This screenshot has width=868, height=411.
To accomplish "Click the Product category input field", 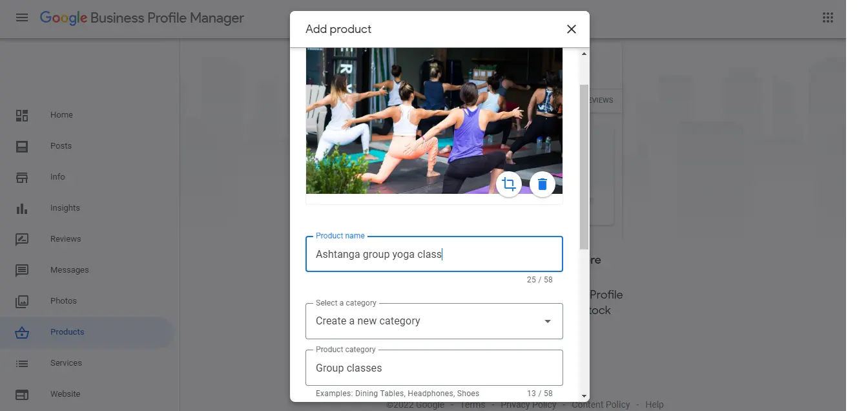I will click(x=434, y=368).
